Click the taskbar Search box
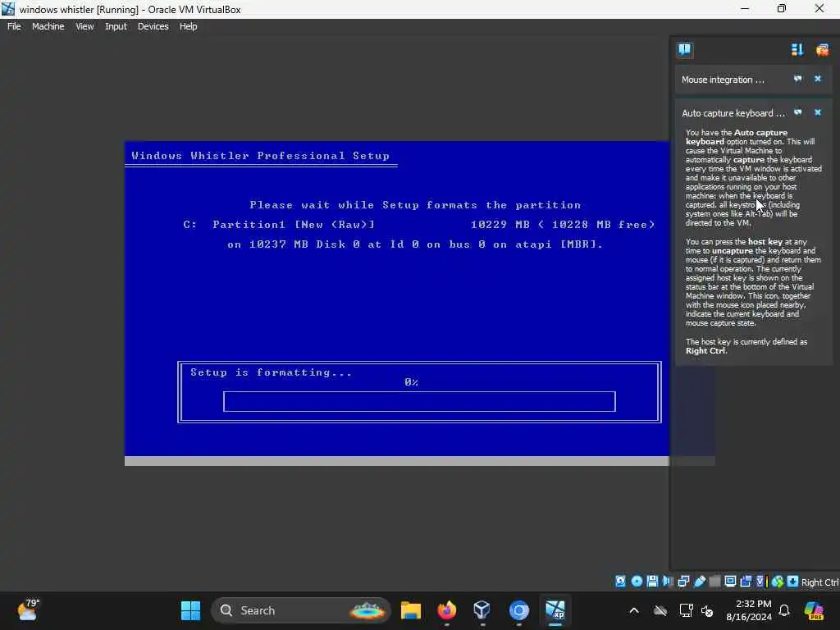This screenshot has height=630, width=840. [x=300, y=610]
